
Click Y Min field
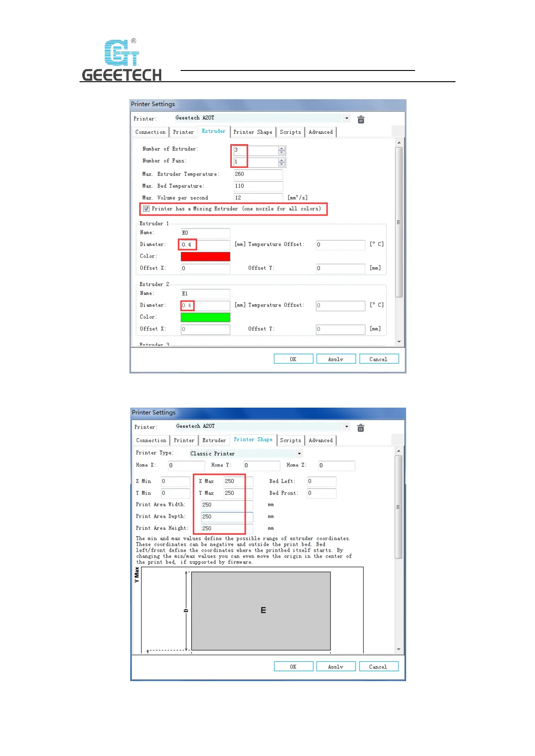pos(176,493)
